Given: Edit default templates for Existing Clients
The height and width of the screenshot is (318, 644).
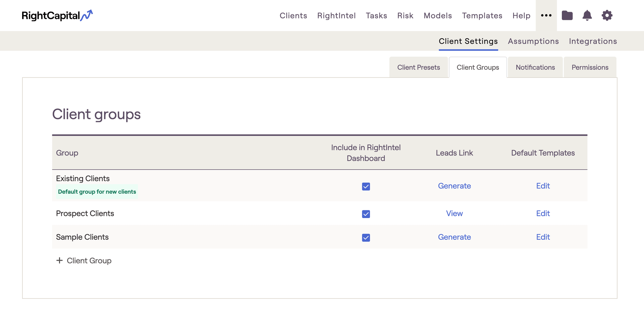Looking at the screenshot, I should (543, 186).
